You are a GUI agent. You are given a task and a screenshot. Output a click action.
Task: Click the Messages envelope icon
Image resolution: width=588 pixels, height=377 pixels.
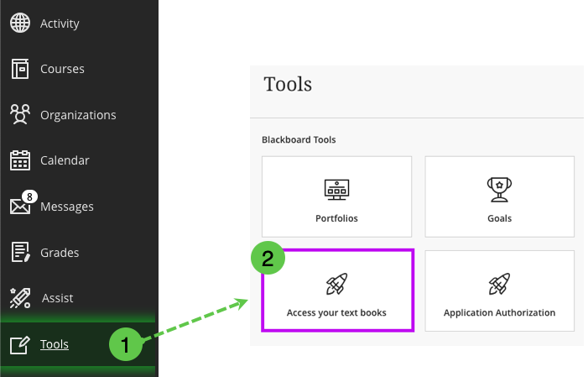(x=20, y=207)
